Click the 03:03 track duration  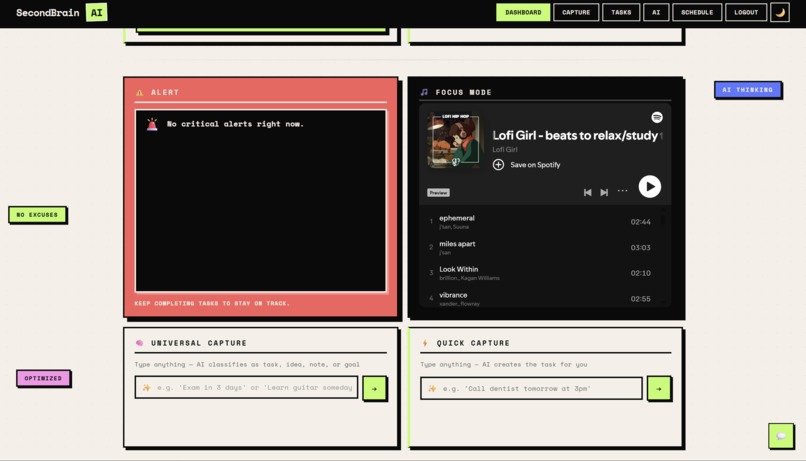pos(640,248)
